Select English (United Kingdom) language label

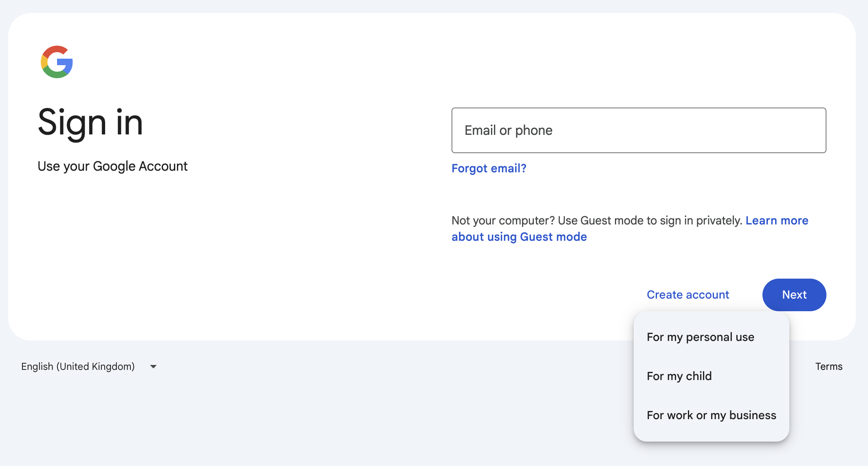click(x=77, y=366)
